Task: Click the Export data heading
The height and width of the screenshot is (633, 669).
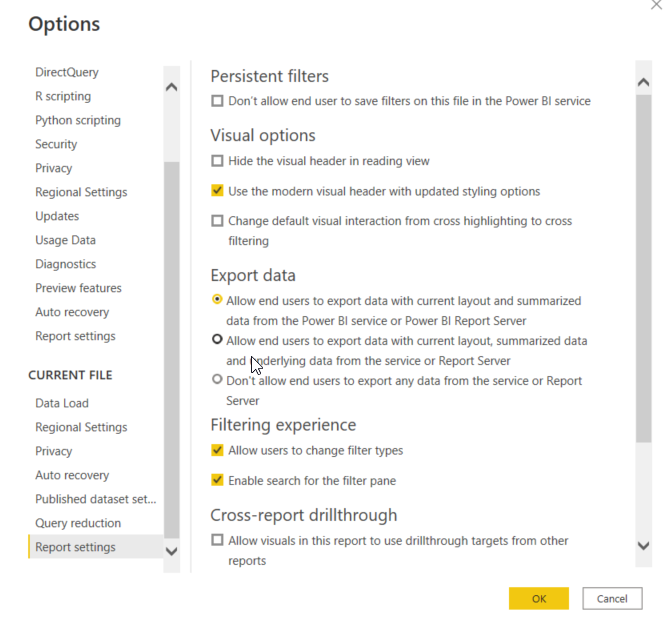Action: pos(253,276)
